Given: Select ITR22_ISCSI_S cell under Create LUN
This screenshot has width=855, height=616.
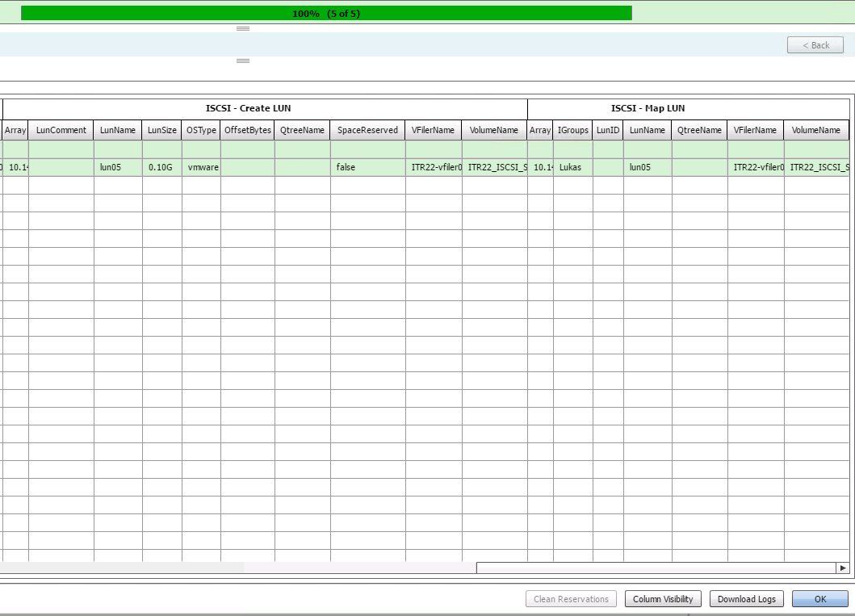Looking at the screenshot, I should tap(495, 167).
